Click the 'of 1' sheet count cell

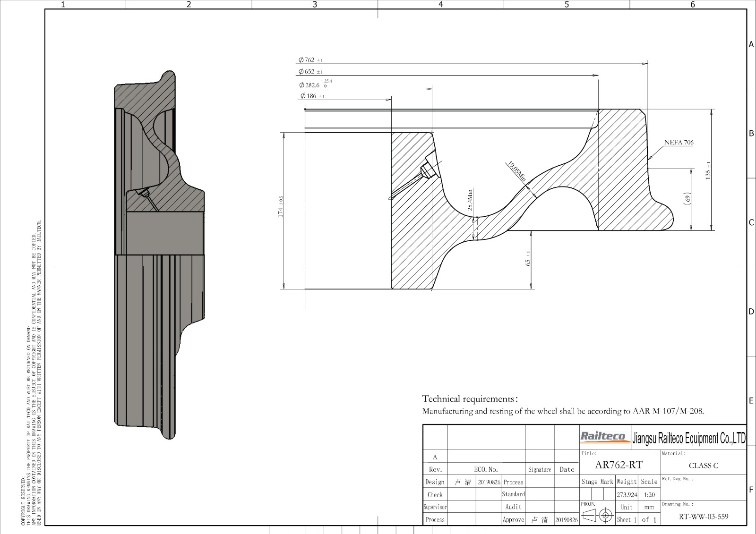click(x=649, y=519)
